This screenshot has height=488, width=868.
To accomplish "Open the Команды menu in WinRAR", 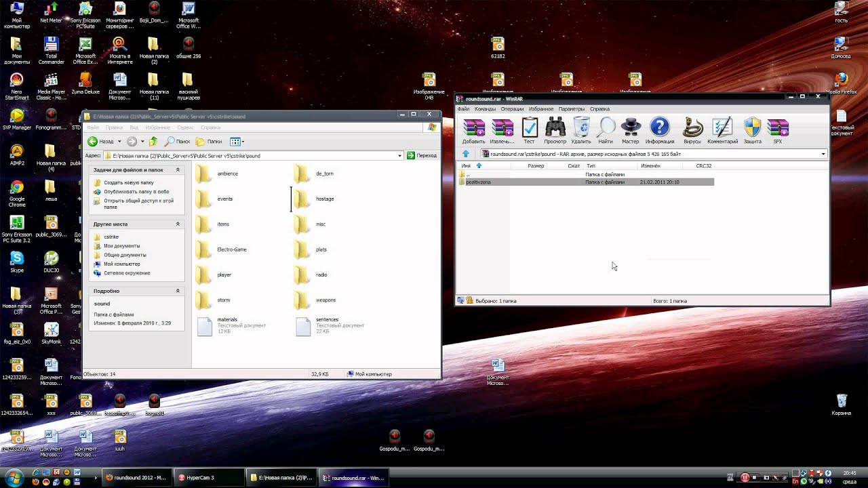I will 485,108.
